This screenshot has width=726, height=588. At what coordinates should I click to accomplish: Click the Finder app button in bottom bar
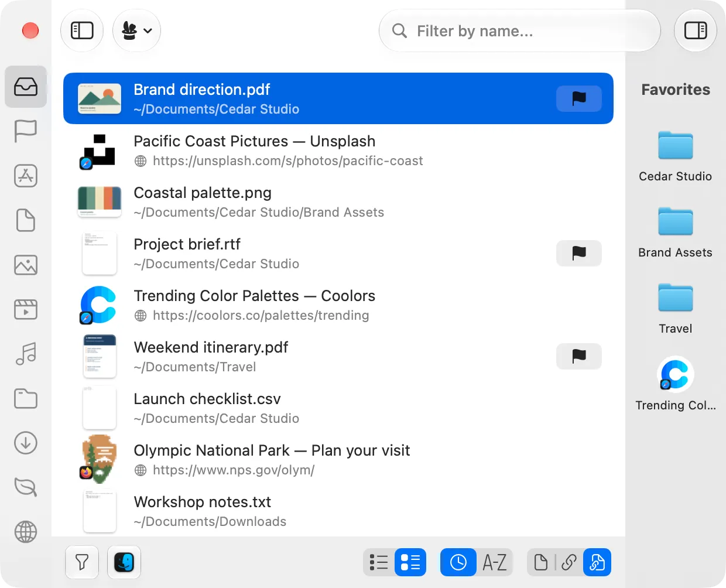point(124,562)
